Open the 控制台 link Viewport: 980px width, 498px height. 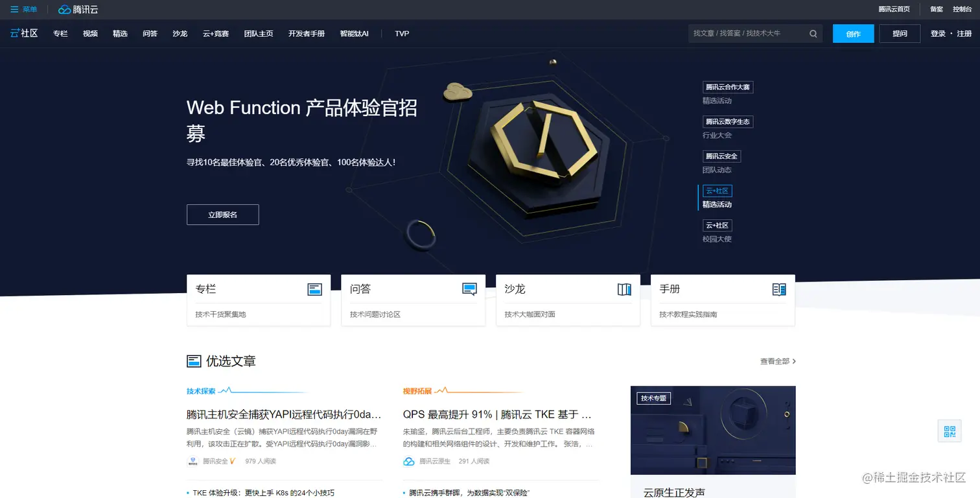pyautogui.click(x=962, y=9)
